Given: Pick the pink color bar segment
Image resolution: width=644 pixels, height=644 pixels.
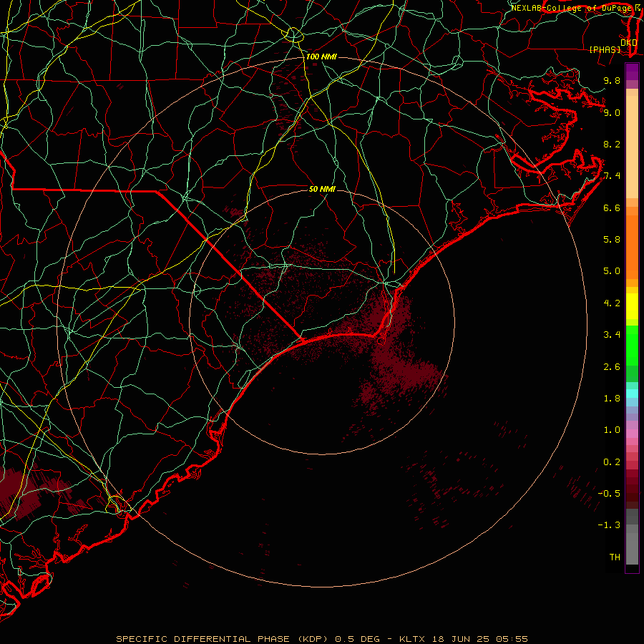Looking at the screenshot, I should pyautogui.click(x=632, y=434).
